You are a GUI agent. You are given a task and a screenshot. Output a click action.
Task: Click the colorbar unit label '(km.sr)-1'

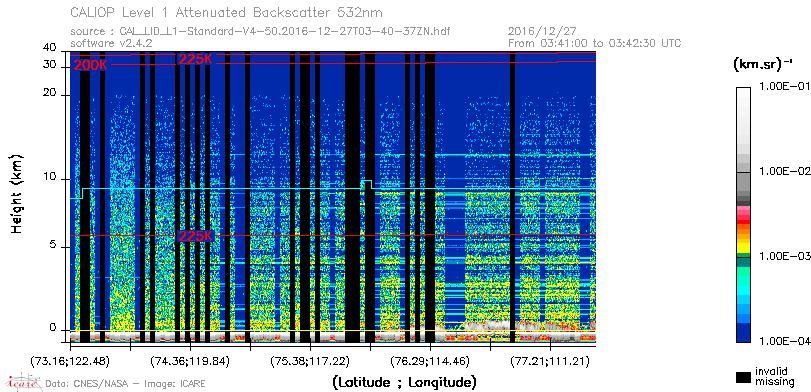click(763, 64)
